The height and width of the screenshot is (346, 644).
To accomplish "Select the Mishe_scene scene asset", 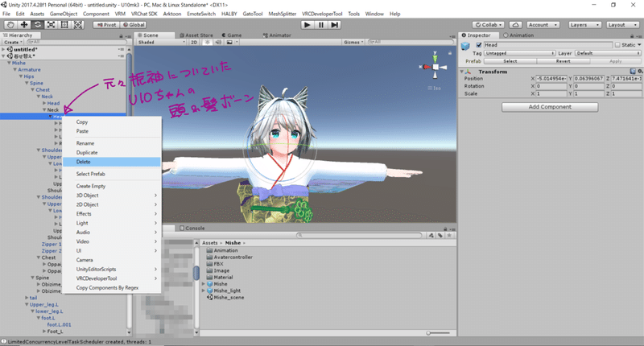I will tap(225, 298).
